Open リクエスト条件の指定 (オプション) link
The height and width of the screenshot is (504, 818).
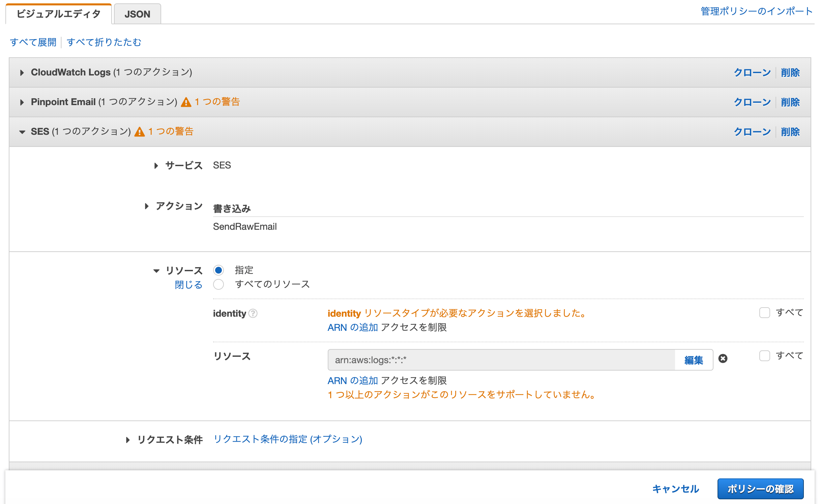(288, 439)
